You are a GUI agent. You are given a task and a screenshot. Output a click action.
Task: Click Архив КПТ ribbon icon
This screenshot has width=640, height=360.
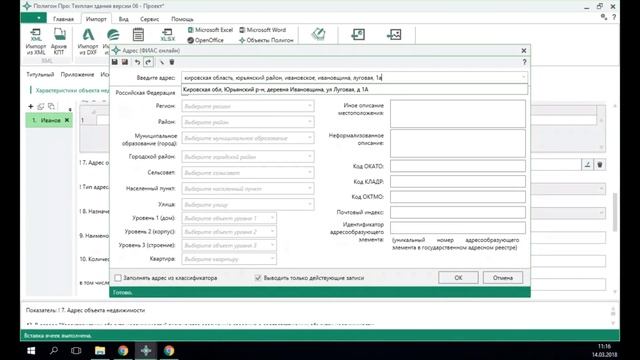point(59,41)
